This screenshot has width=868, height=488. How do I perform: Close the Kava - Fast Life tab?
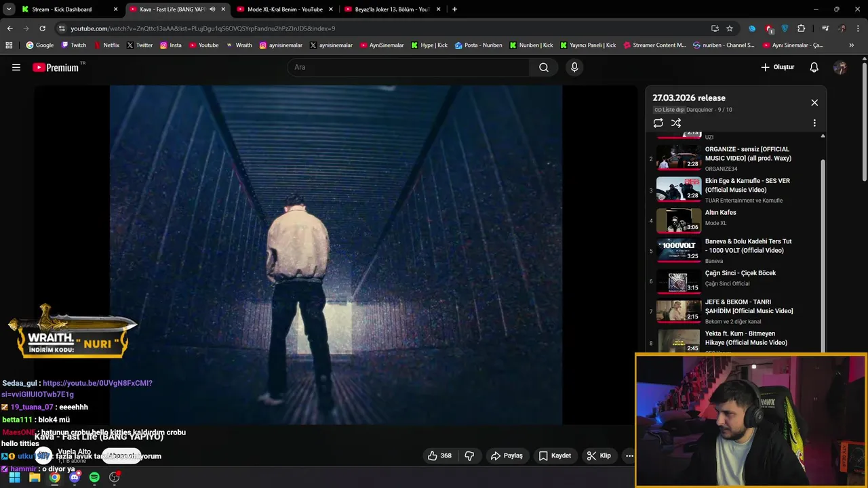click(x=223, y=9)
